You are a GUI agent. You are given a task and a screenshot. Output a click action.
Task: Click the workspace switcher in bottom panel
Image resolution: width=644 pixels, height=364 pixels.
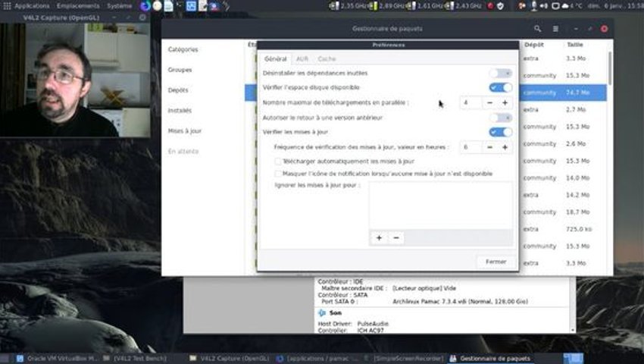(x=573, y=358)
